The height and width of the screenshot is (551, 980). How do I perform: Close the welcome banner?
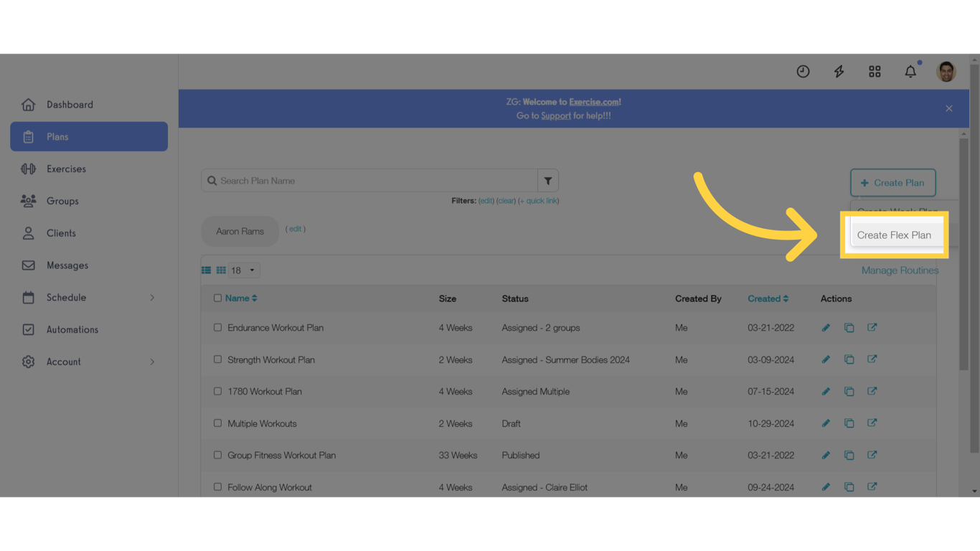coord(949,108)
